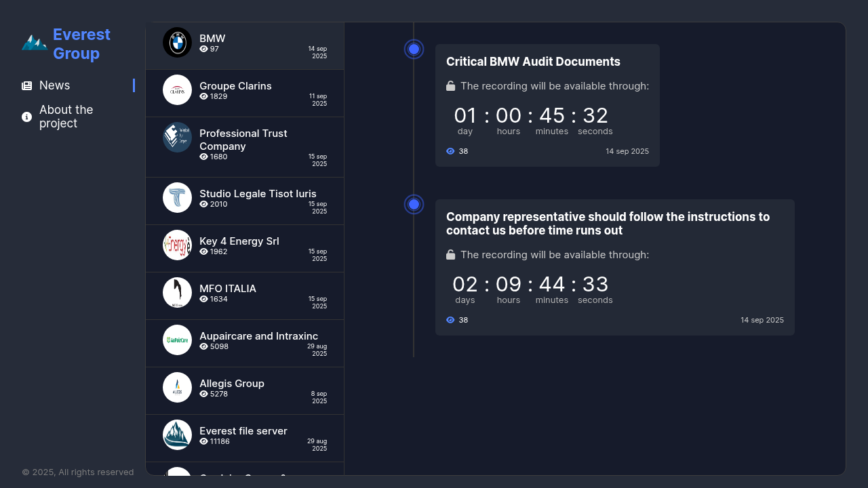Image resolution: width=868 pixels, height=488 pixels.
Task: Select the Allegis Group entry
Action: [x=232, y=384]
